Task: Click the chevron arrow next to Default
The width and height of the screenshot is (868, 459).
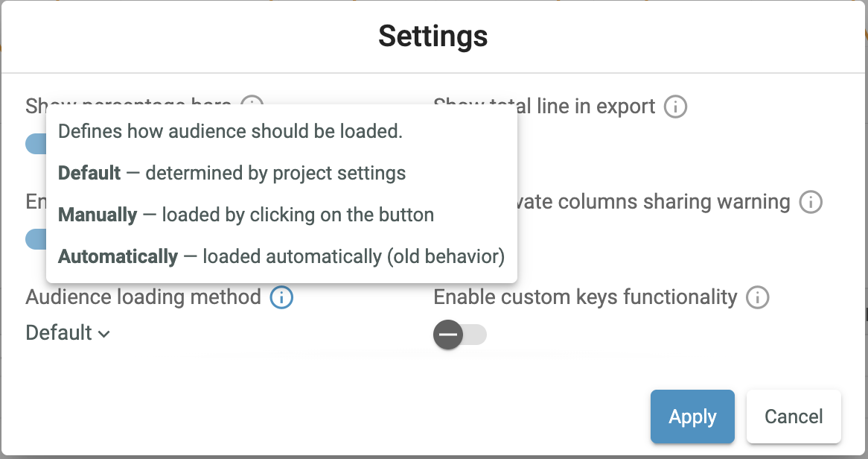Action: (x=104, y=335)
